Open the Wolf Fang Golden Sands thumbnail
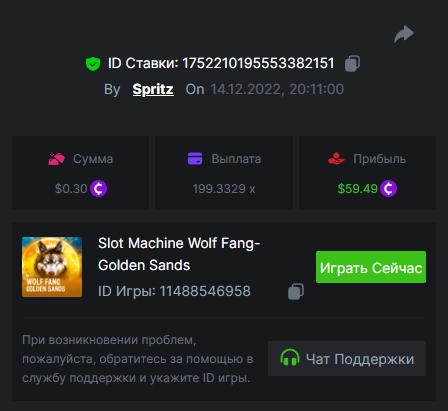 [x=52, y=267]
